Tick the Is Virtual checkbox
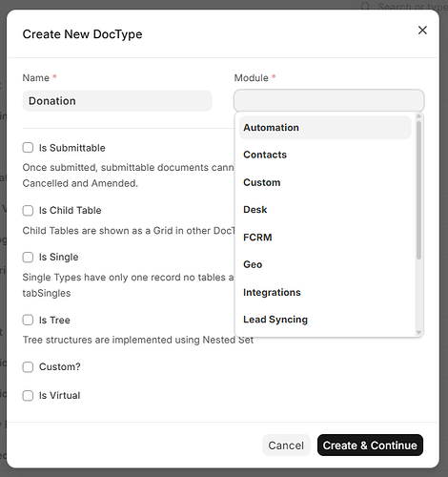This screenshot has height=477, width=448. 28,395
